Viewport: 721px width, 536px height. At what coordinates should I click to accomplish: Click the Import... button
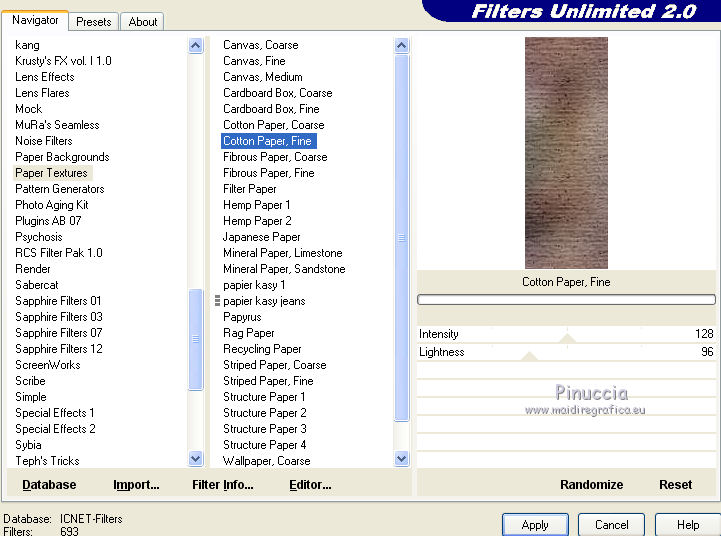pyautogui.click(x=136, y=485)
